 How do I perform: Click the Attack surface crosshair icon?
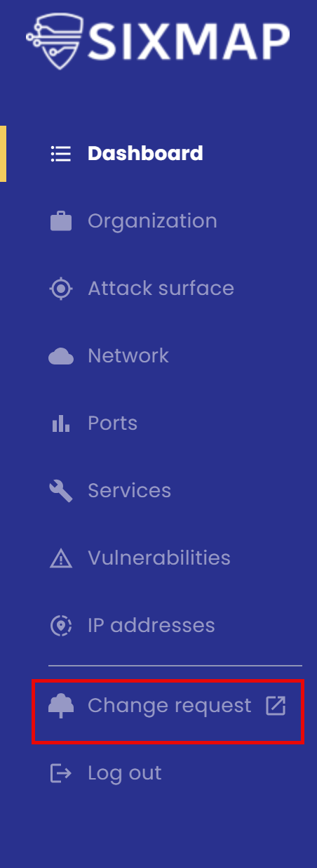tap(61, 289)
